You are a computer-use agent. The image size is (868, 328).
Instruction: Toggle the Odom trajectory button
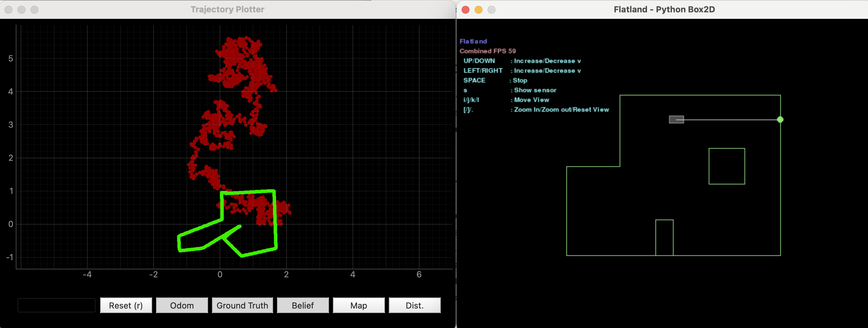point(182,305)
